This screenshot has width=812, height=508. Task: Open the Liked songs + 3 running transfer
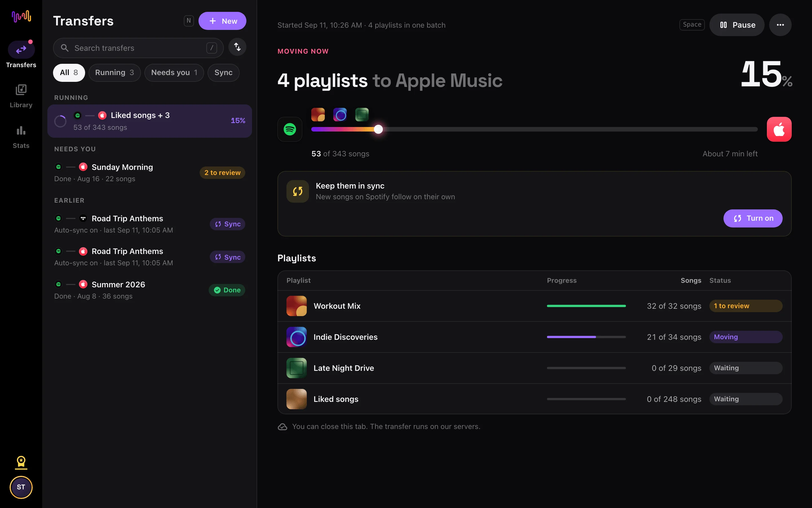(x=150, y=121)
